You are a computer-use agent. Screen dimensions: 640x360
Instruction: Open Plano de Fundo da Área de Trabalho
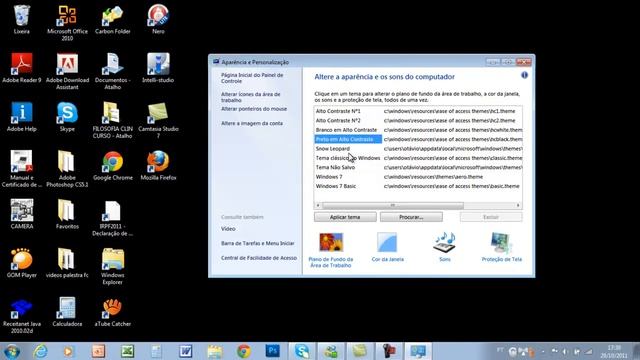point(331,250)
